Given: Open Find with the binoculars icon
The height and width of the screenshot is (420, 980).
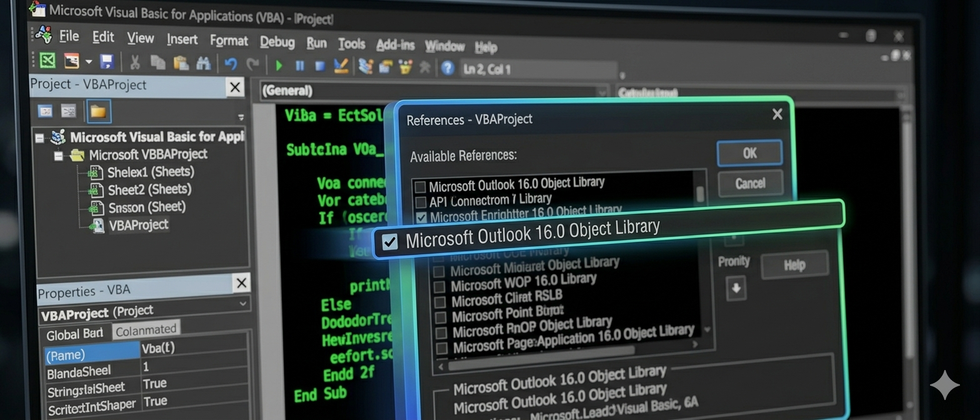Looking at the screenshot, I should tap(203, 63).
